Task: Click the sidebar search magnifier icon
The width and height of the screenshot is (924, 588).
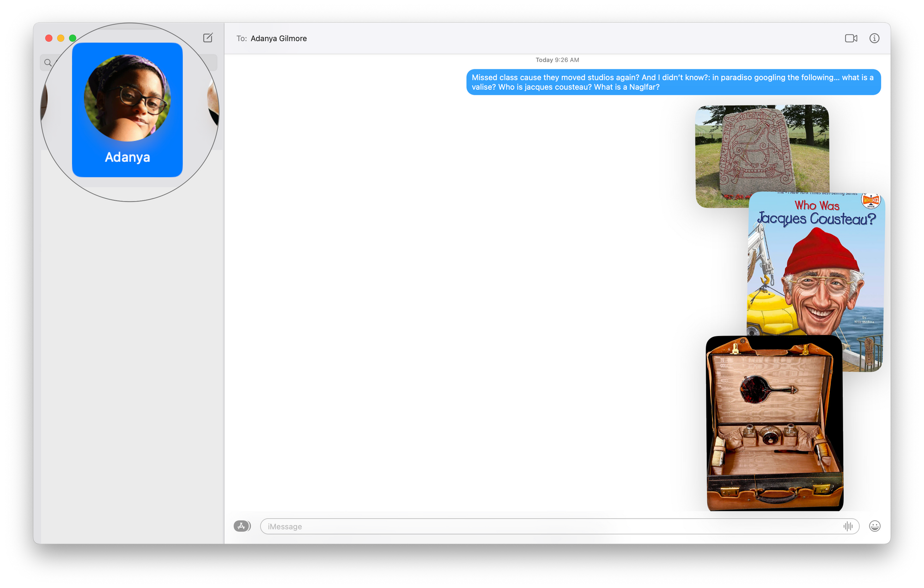Action: pyautogui.click(x=48, y=62)
